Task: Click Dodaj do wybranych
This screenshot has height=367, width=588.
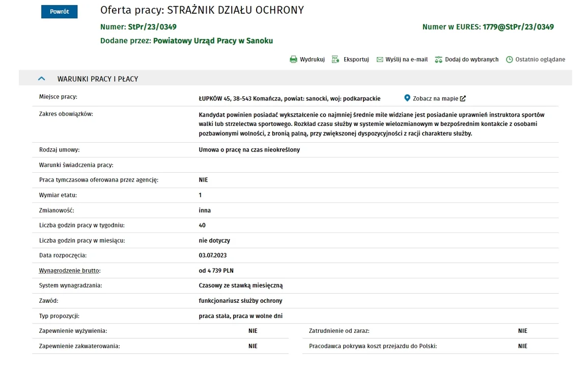Action: [x=472, y=59]
